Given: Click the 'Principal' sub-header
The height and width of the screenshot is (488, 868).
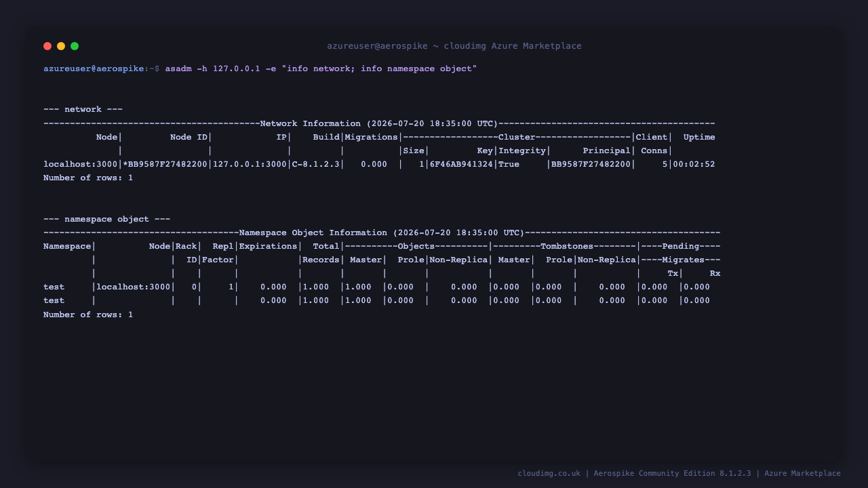Looking at the screenshot, I should [607, 150].
